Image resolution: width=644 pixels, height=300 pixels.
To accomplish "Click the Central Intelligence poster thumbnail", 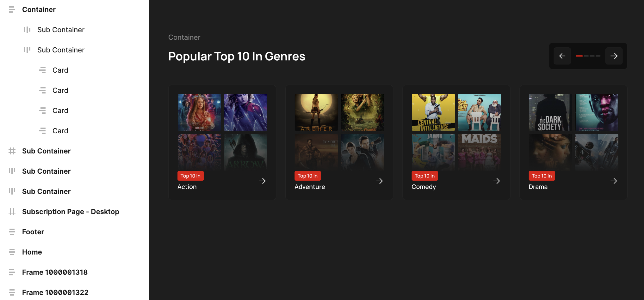I will click(x=433, y=112).
